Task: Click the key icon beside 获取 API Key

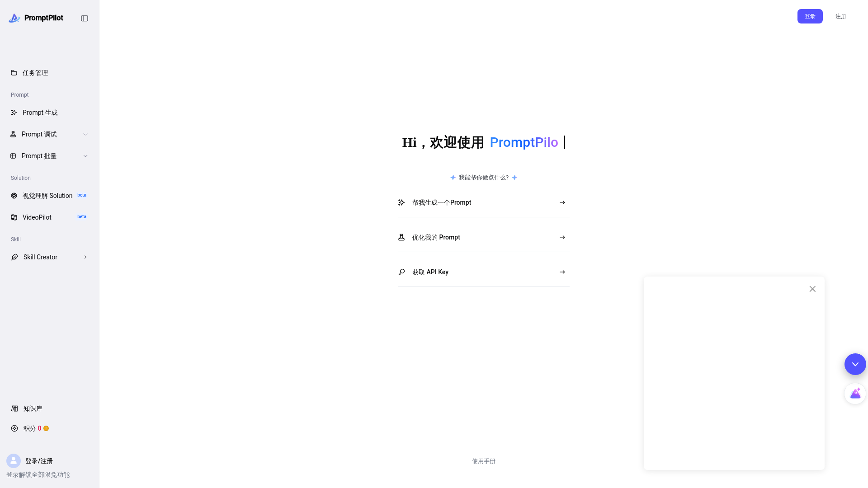Action: tap(401, 272)
